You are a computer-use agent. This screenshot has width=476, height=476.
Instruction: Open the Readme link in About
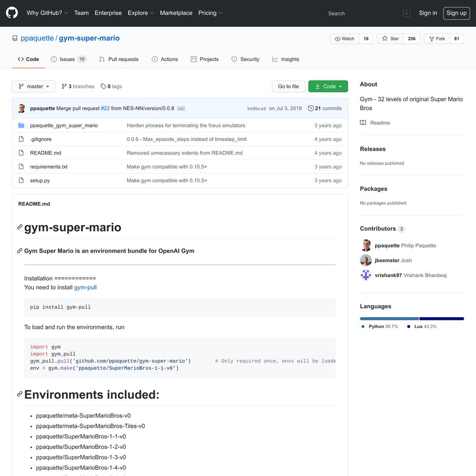[375, 123]
